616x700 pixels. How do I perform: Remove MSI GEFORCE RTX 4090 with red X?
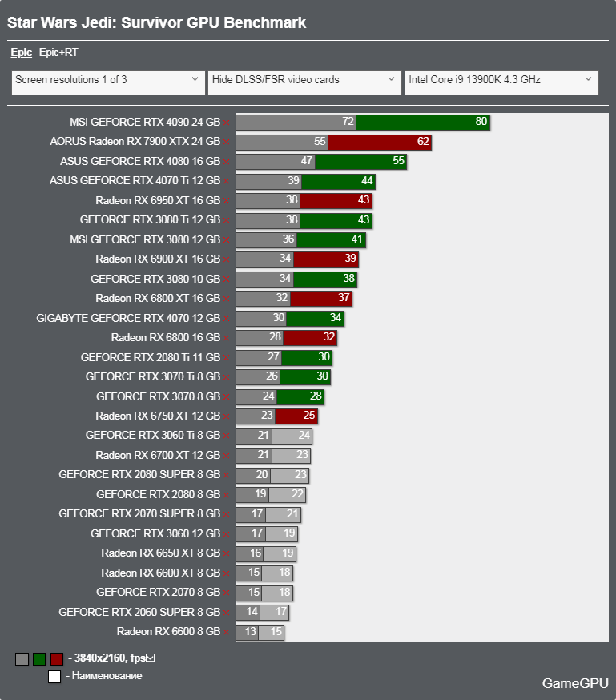coord(227,123)
